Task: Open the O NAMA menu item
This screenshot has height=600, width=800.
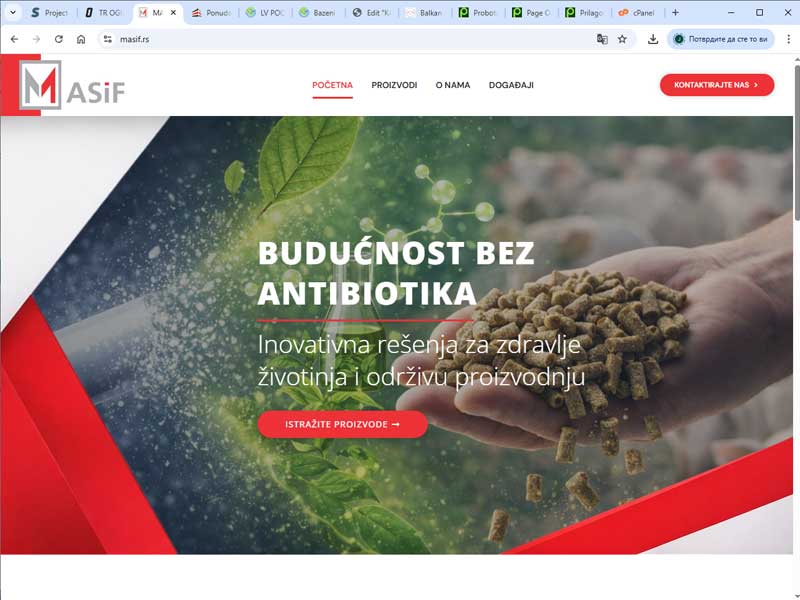Action: point(453,85)
